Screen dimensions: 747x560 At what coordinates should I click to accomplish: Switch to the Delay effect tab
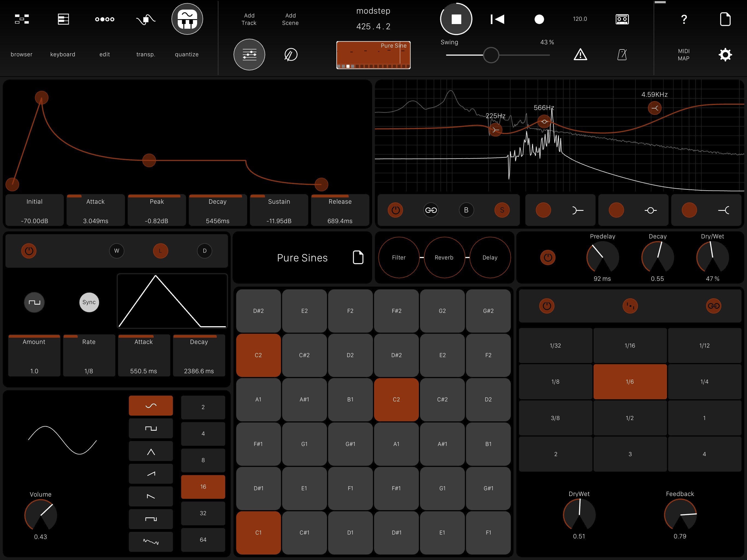(x=490, y=257)
